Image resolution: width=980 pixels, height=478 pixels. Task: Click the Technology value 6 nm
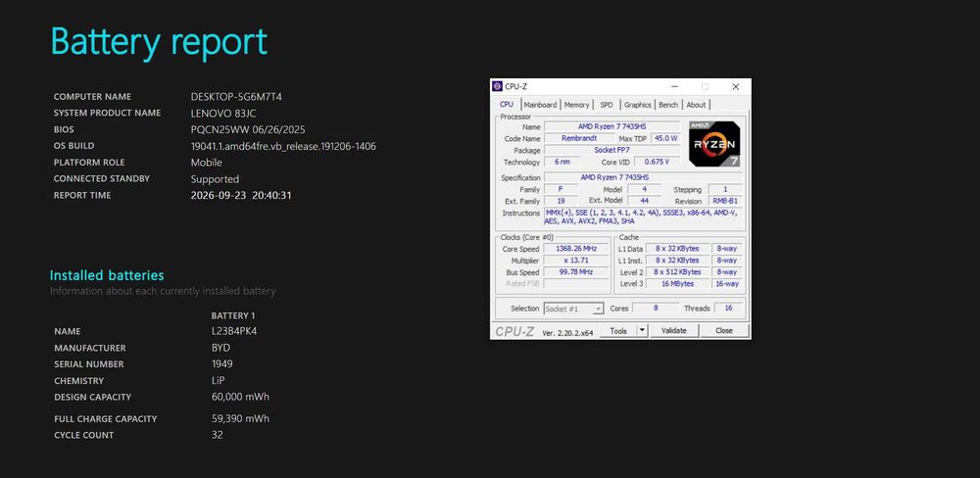pos(562,162)
